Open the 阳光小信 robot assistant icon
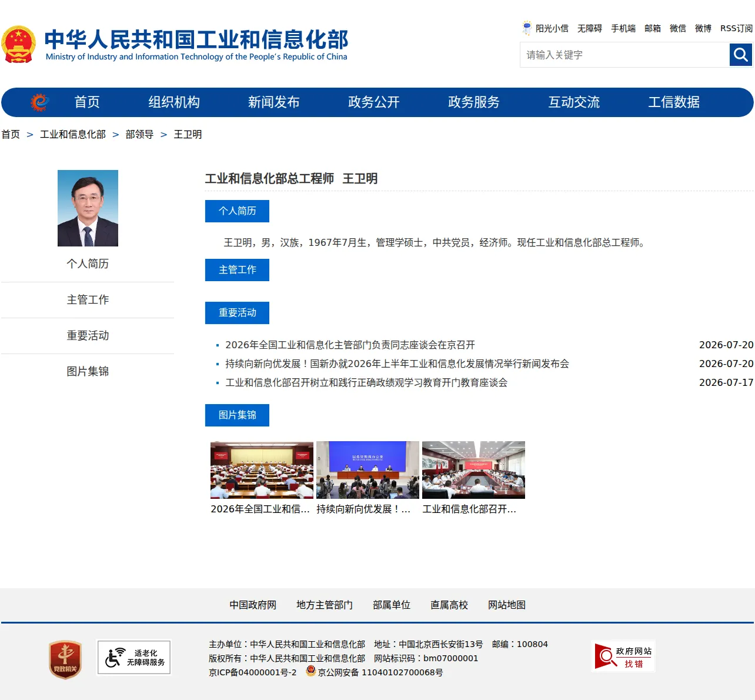The image size is (755, 700). click(527, 28)
